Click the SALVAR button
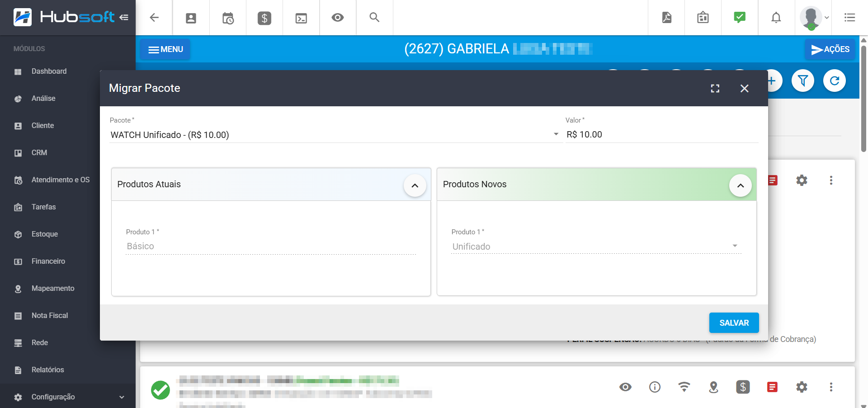This screenshot has height=408, width=868. coord(734,323)
